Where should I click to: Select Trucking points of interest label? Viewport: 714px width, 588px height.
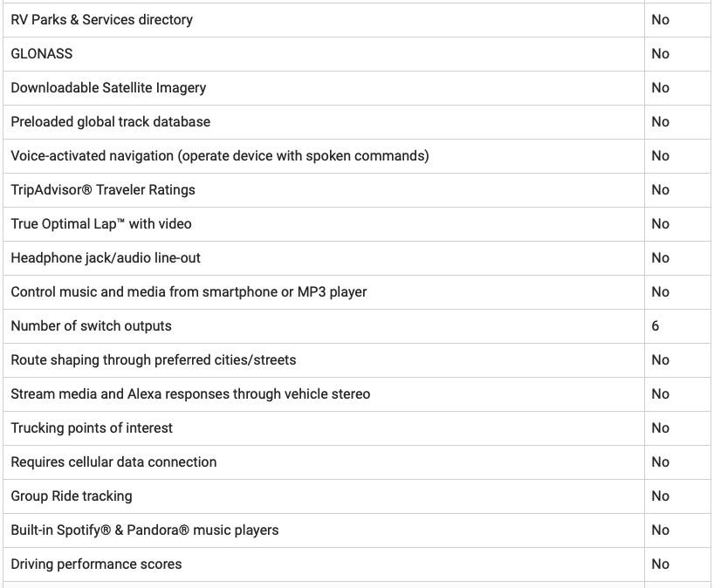coord(92,428)
